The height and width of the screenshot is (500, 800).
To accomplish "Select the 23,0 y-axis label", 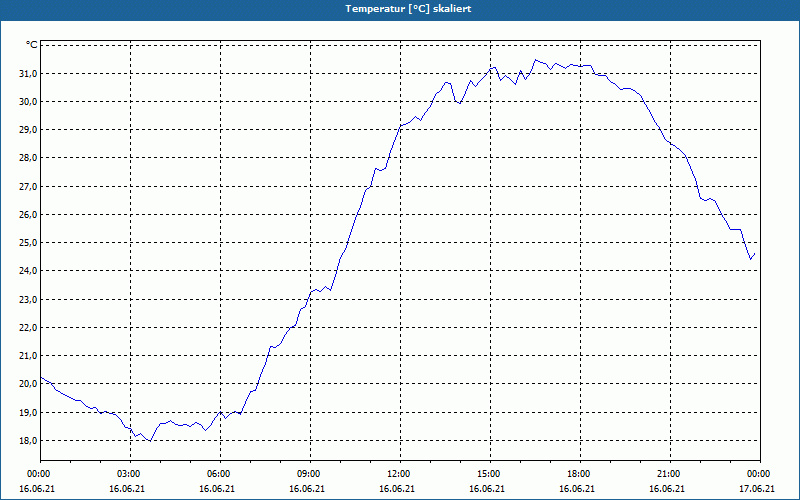I will (x=28, y=299).
